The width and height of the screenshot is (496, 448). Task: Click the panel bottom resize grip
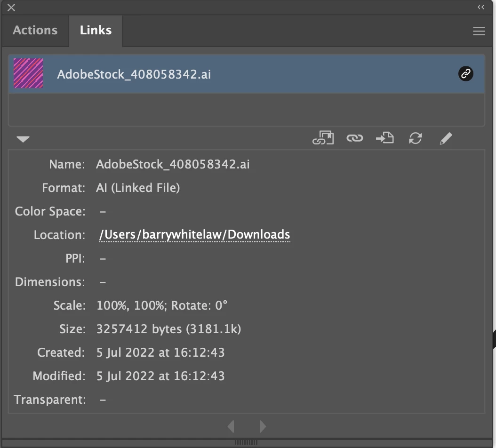[246, 442]
